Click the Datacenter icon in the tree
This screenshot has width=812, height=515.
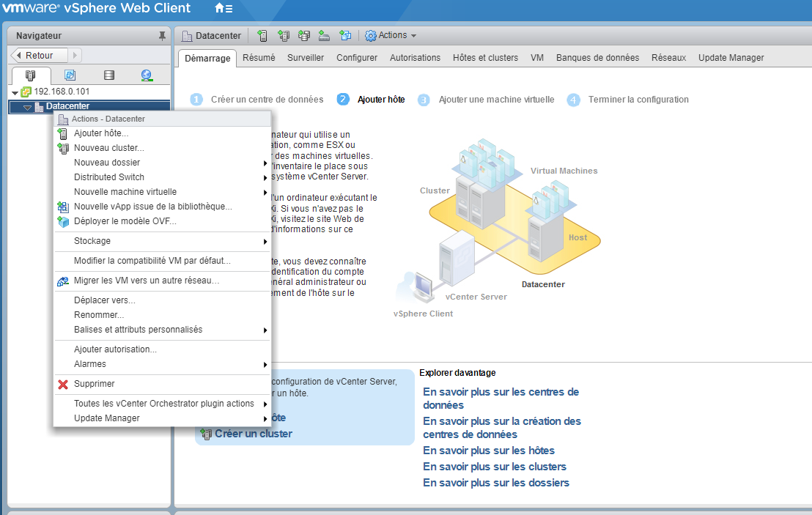point(39,107)
